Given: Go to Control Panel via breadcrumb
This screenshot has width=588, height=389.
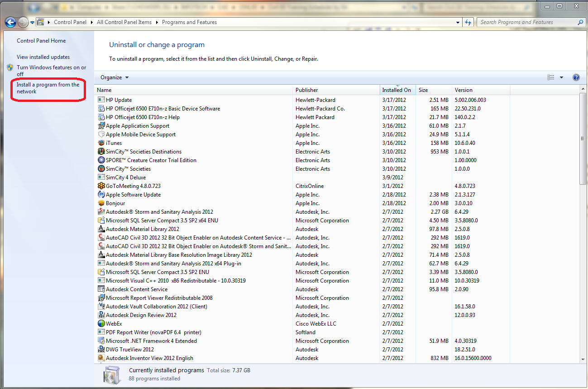Looking at the screenshot, I should tap(70, 22).
